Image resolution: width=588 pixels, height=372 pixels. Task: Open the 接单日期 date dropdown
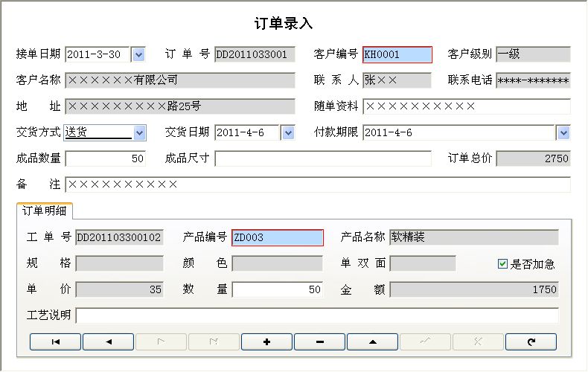coord(138,55)
